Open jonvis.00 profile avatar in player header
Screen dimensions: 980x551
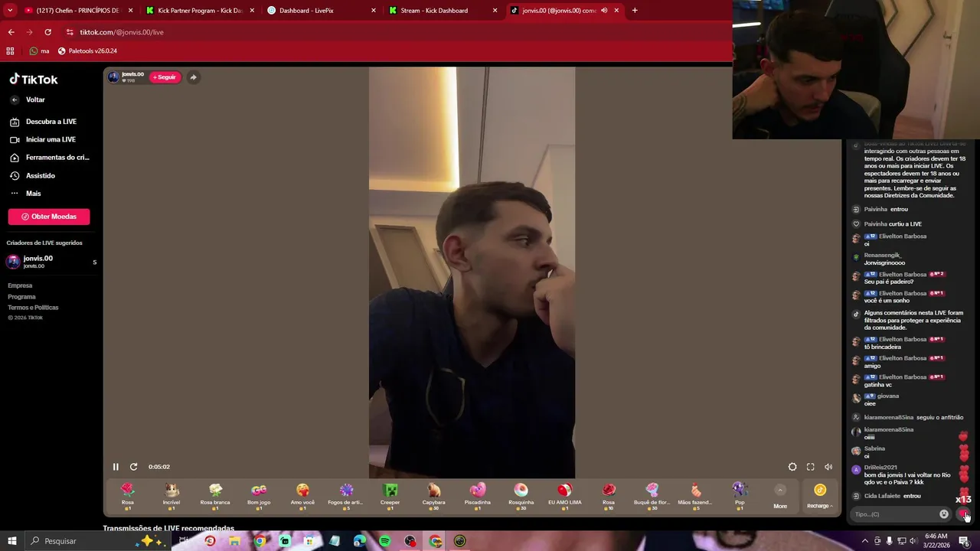coord(113,77)
